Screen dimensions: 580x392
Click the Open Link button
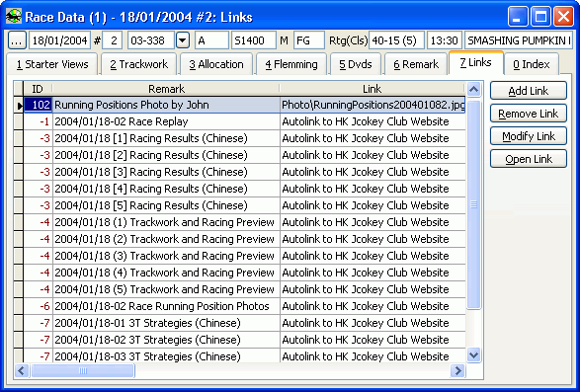pyautogui.click(x=529, y=159)
